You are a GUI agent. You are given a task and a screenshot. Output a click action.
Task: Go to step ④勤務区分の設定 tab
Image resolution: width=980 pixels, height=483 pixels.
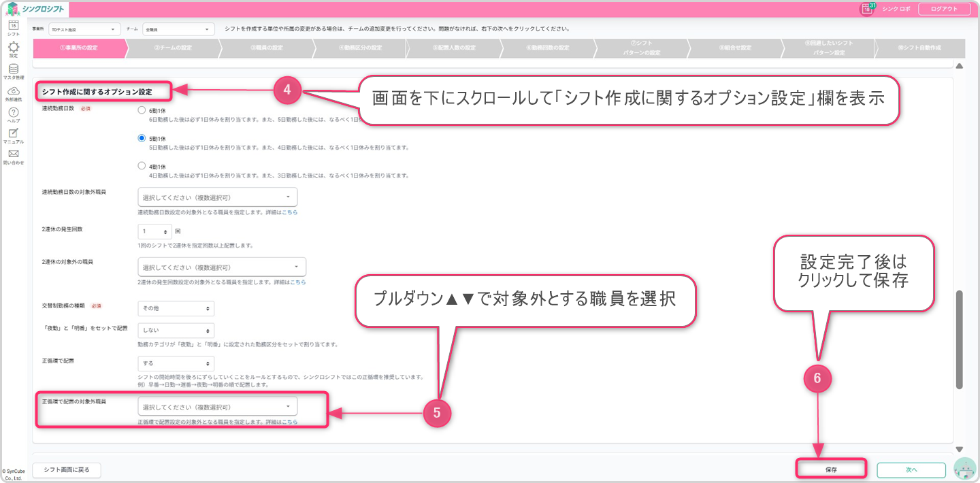tap(360, 48)
